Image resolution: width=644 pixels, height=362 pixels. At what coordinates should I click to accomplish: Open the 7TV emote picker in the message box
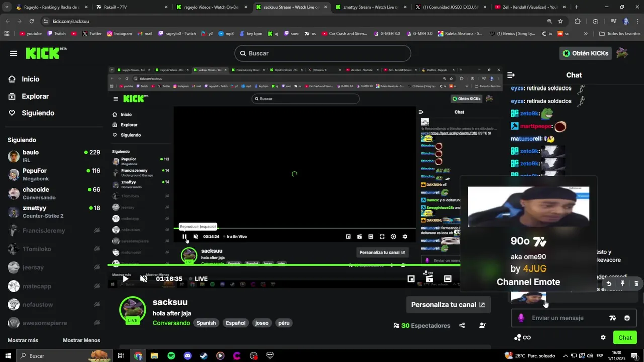[612, 318]
